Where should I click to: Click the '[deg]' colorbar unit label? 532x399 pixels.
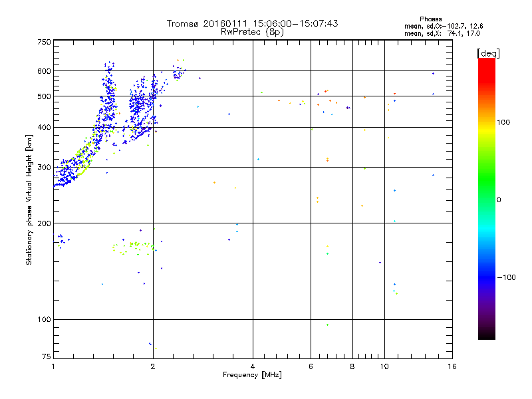[x=488, y=53]
